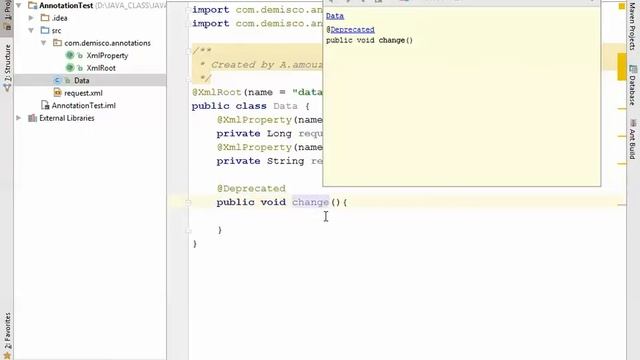Collapse the src folder

click(x=31, y=30)
